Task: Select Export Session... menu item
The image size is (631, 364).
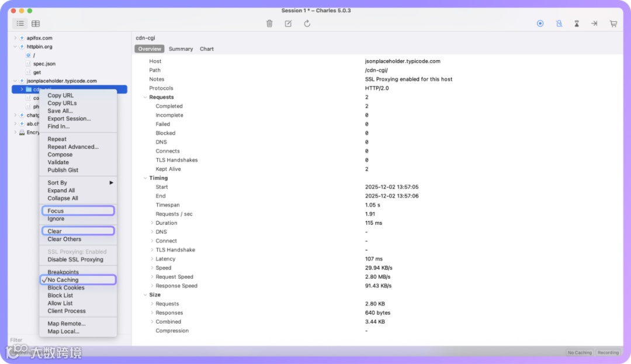Action: coord(78,119)
